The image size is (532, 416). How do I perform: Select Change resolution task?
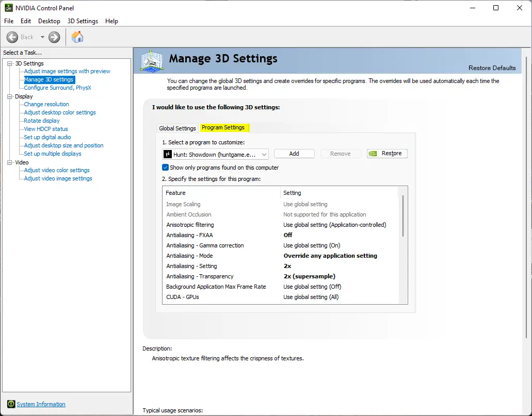pos(46,104)
